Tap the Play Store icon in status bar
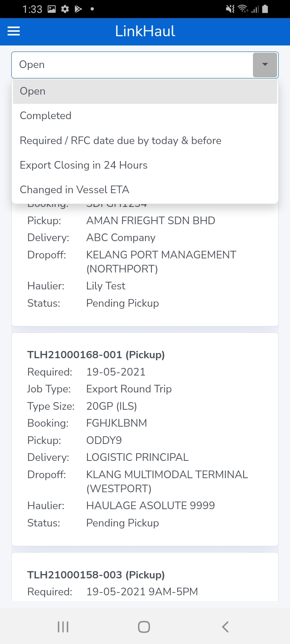290x644 pixels. [x=79, y=9]
